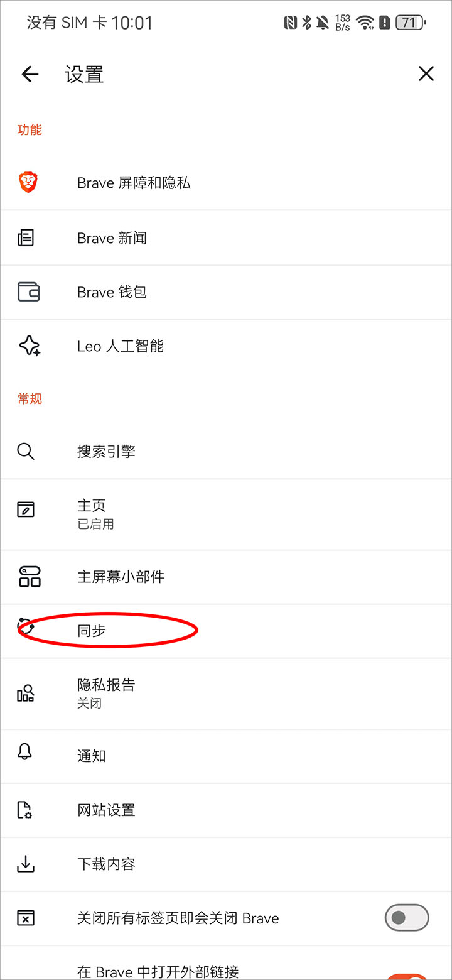
Task: Tap the Brave News newspaper icon
Action: 26,238
